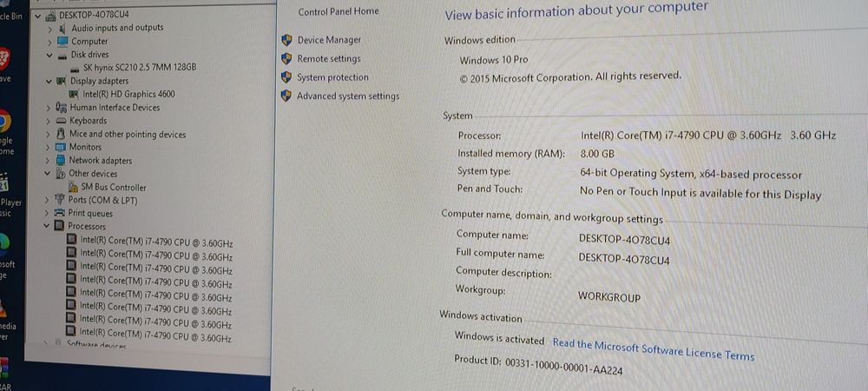Click the shield icon beside Remote settings
Image resolution: width=868 pixels, height=391 pixels.
(286, 59)
